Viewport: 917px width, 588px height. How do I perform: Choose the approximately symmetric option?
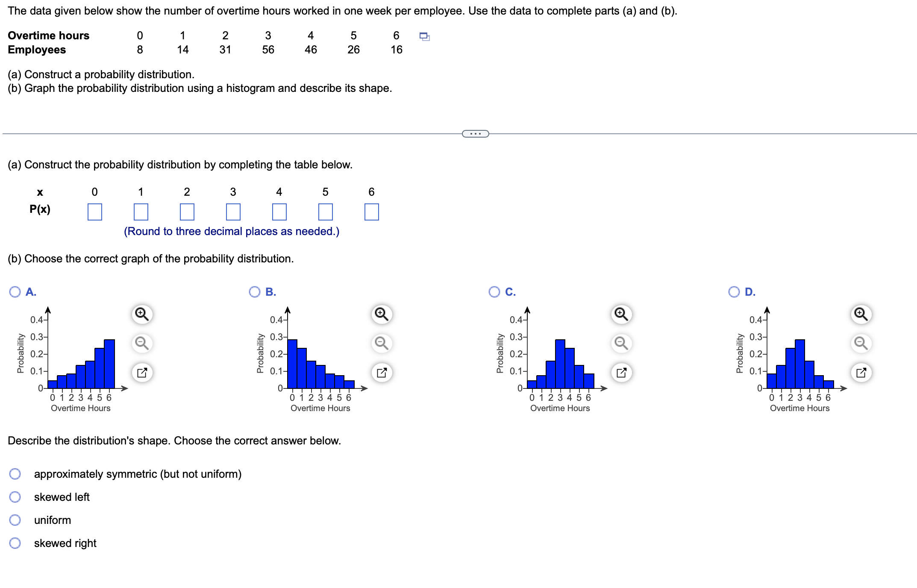pos(16,473)
